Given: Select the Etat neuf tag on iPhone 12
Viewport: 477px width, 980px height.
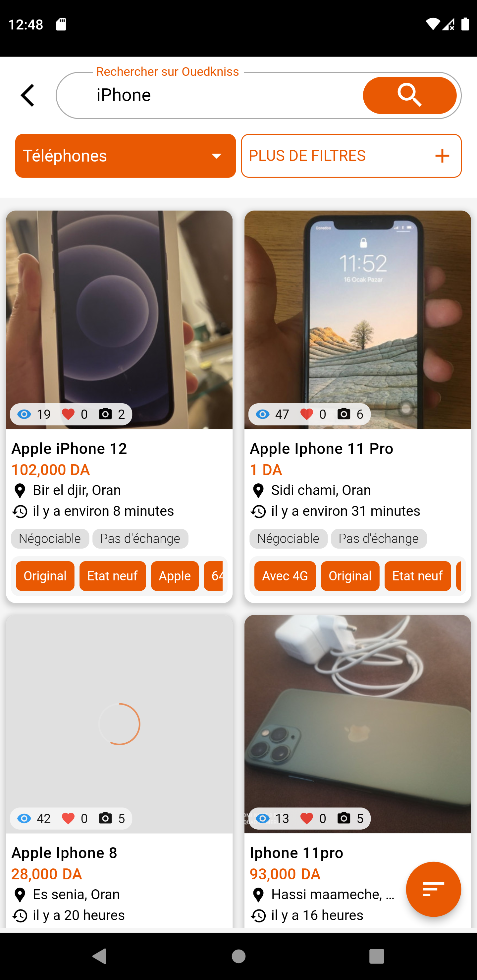Looking at the screenshot, I should tap(113, 576).
